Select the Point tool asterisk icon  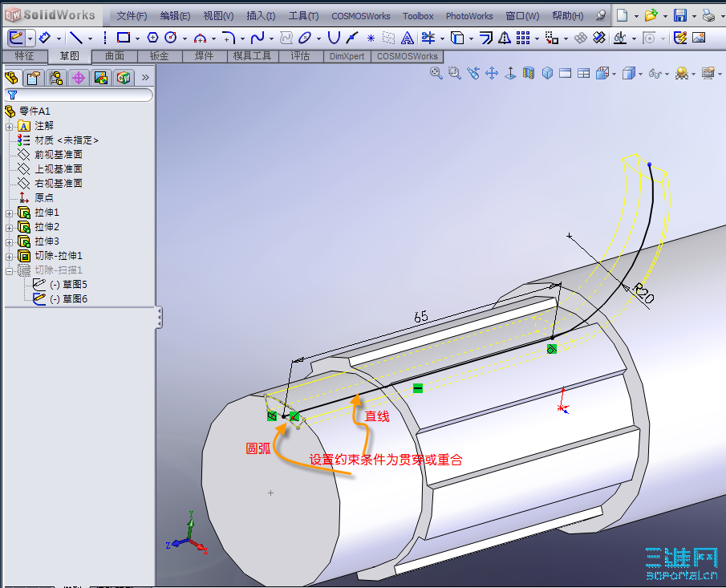pos(371,38)
